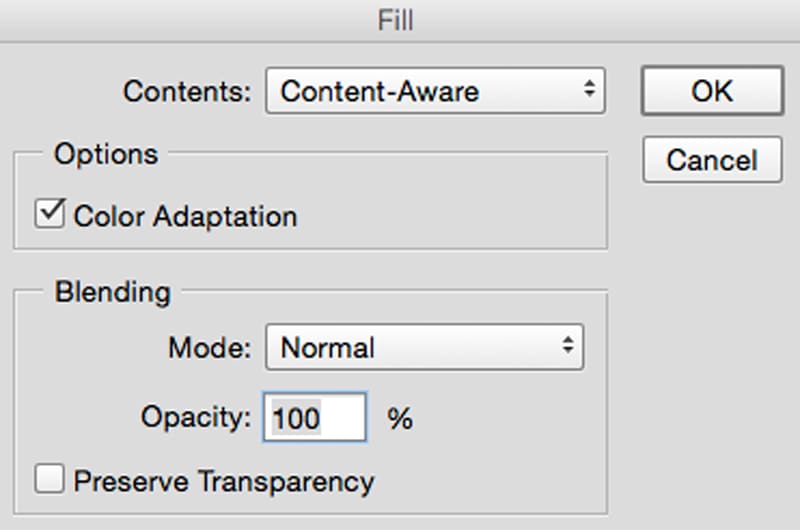Click the Contents label

187,92
